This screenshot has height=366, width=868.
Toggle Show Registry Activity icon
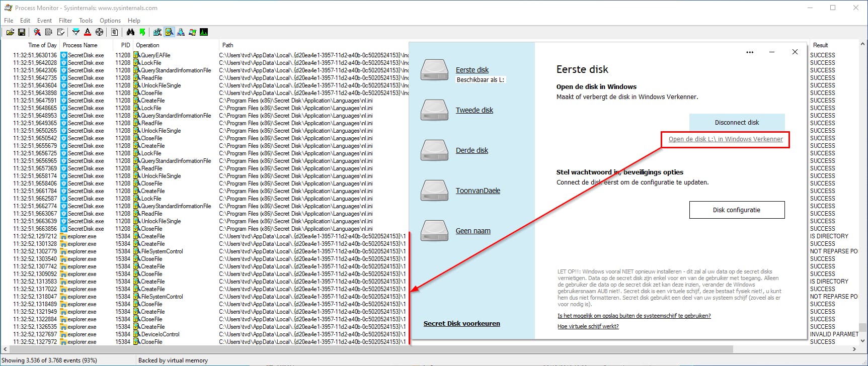[x=157, y=32]
